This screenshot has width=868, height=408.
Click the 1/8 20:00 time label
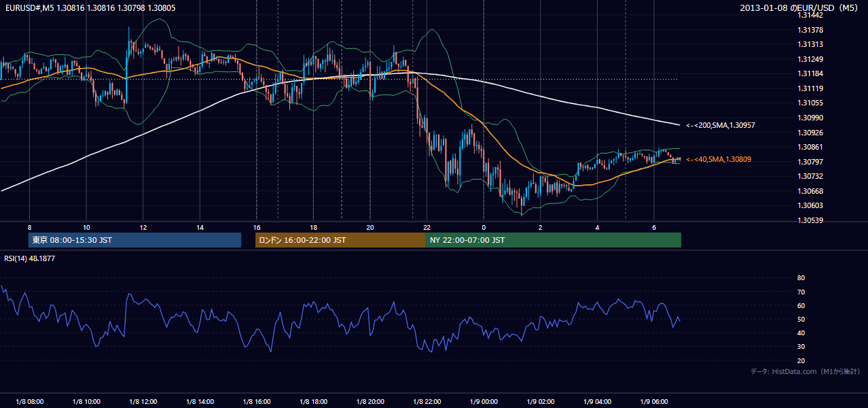370,402
